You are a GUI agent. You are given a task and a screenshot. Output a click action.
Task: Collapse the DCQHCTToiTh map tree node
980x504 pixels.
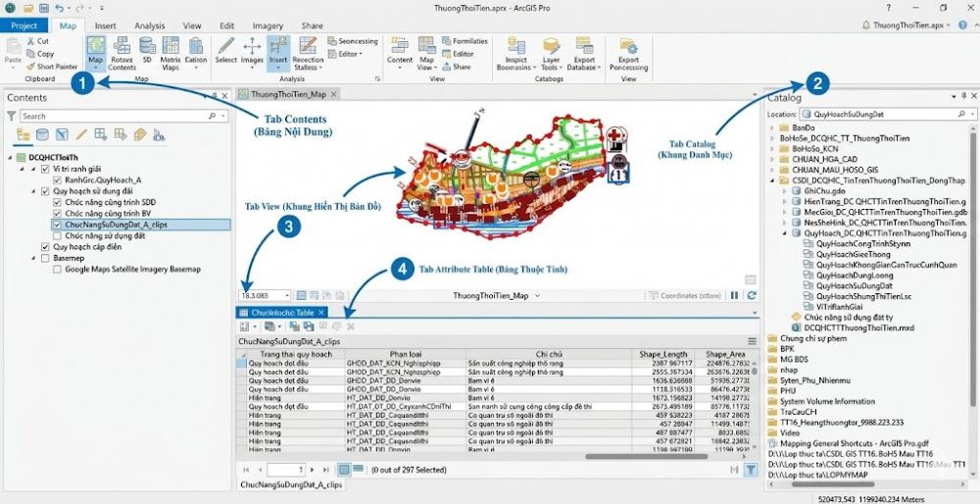click(11, 158)
